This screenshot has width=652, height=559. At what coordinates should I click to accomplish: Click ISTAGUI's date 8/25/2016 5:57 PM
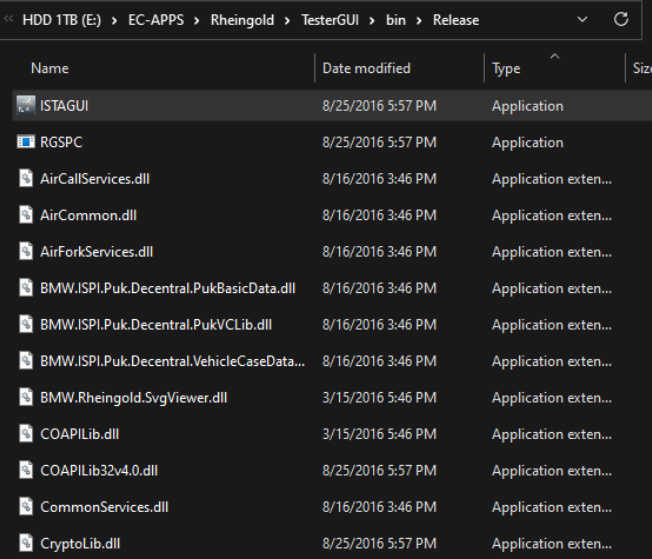point(379,106)
